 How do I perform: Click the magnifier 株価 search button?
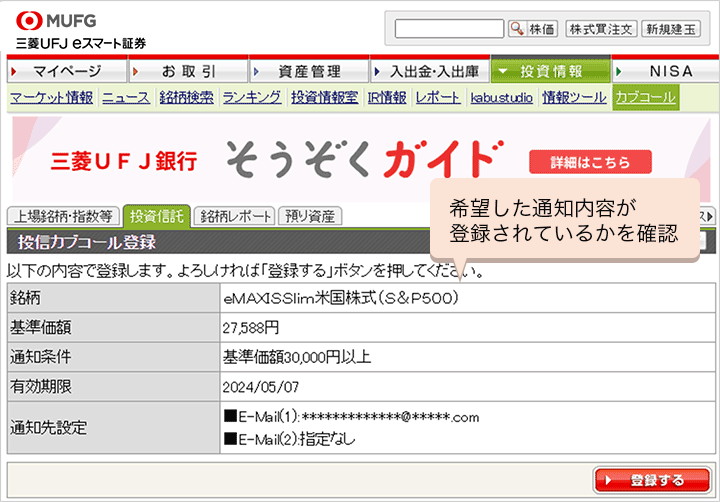pos(533,29)
